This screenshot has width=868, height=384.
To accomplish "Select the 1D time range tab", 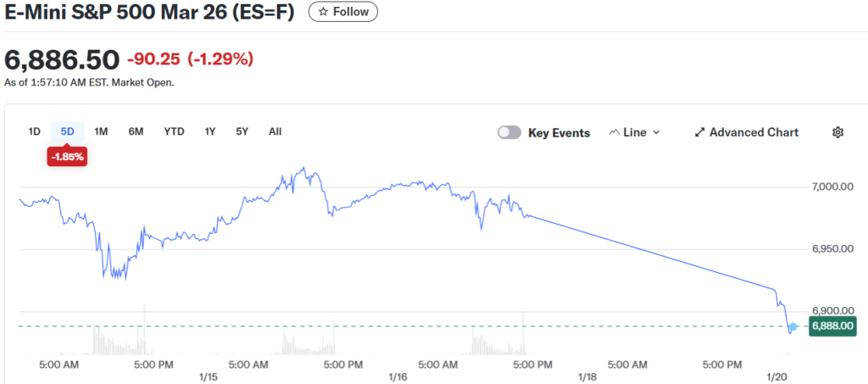I will pos(35,131).
